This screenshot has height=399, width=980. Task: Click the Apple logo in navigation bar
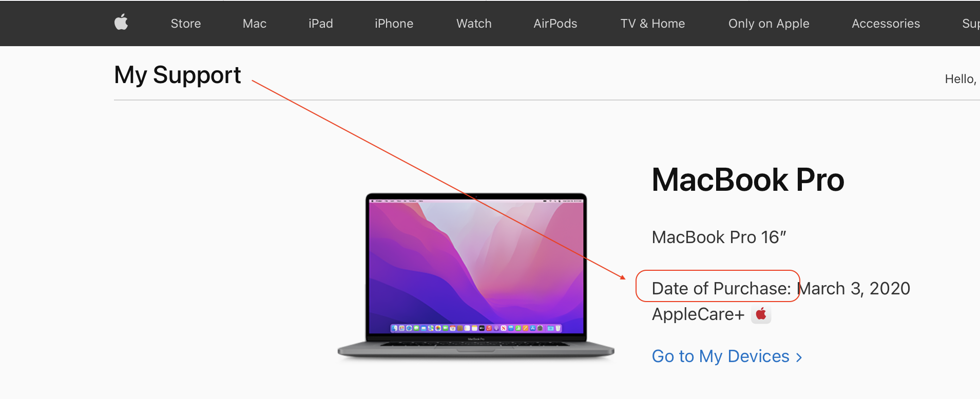121,23
